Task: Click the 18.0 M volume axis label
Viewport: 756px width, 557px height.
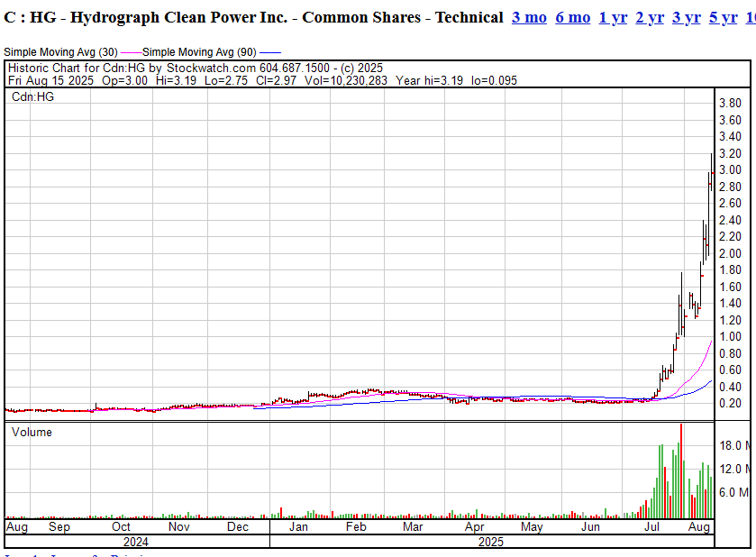Action: [734, 445]
